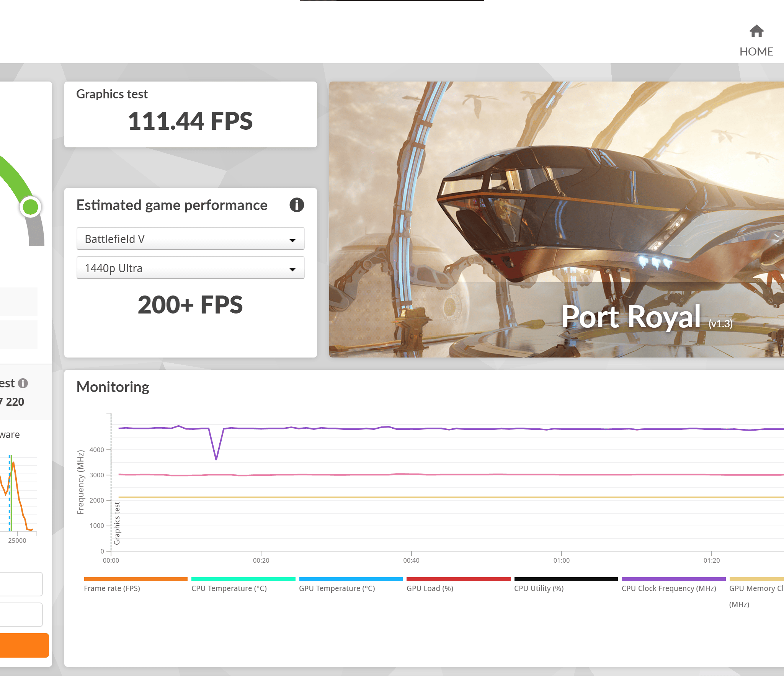Viewport: 784px width, 676px height.
Task: Click the 25000 axis label on score chart
Action: 17,540
